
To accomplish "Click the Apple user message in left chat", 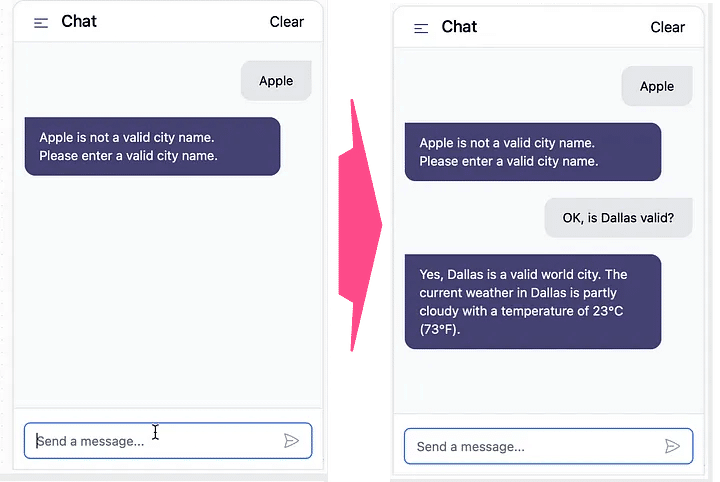I will (x=276, y=81).
